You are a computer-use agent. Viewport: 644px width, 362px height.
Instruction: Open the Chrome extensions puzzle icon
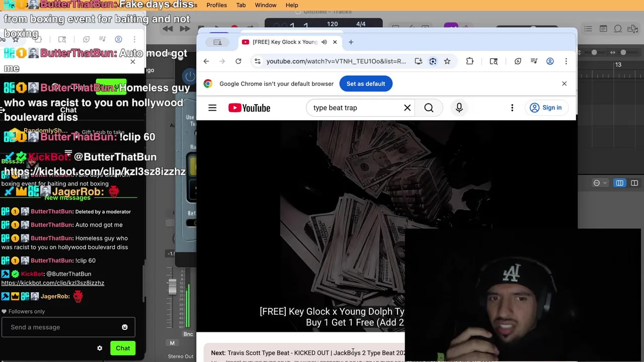[x=469, y=61]
